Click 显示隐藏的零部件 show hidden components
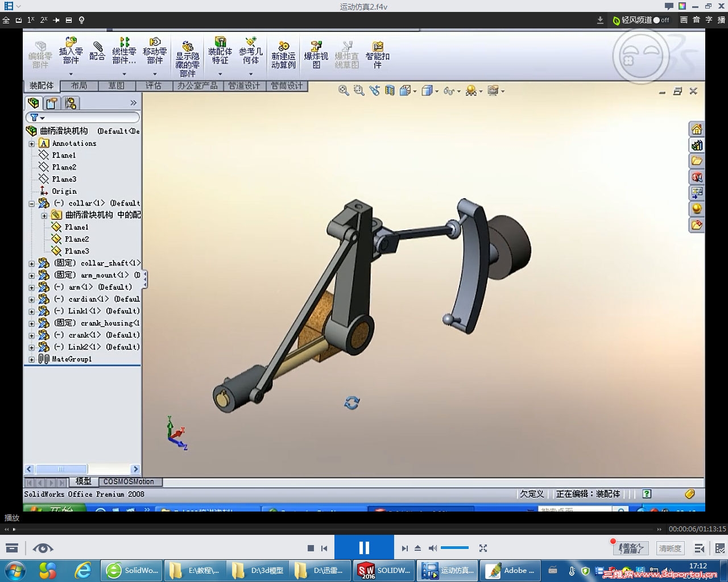The width and height of the screenshot is (728, 582). click(188, 58)
